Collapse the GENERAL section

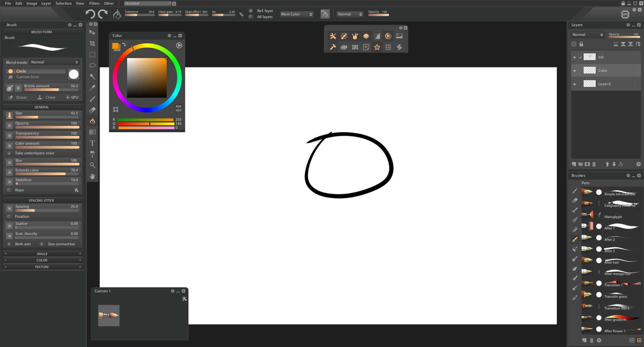click(x=42, y=107)
